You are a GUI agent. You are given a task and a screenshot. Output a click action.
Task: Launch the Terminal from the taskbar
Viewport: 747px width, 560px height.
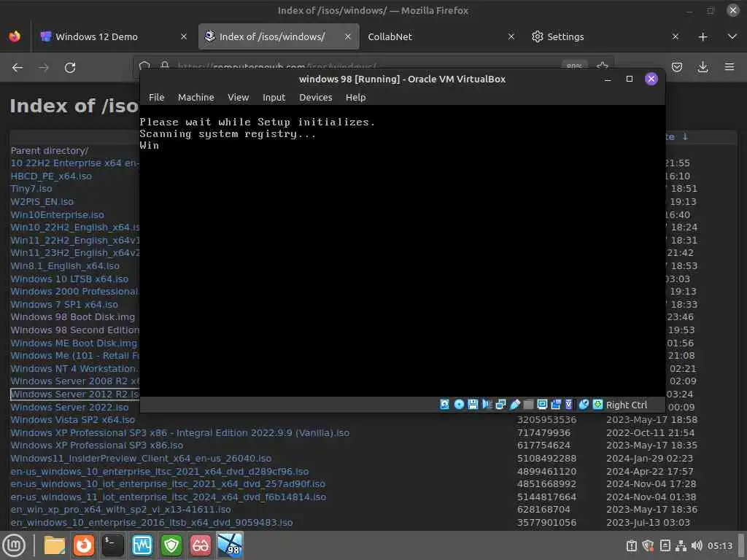(113, 545)
